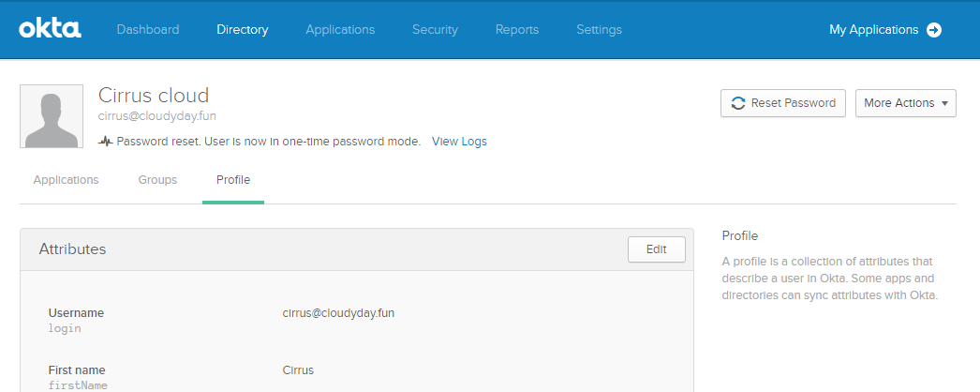Open the Directory menu
Screen dimensions: 980x392
tap(243, 29)
